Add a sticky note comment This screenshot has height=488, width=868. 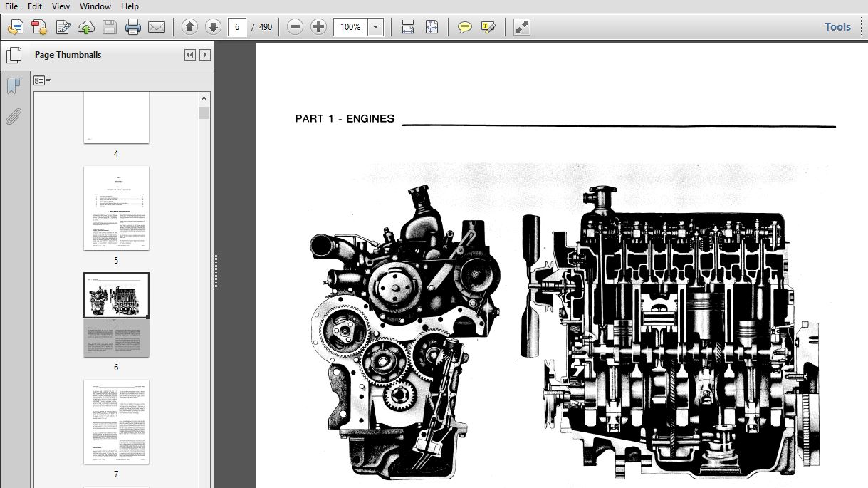tap(464, 27)
